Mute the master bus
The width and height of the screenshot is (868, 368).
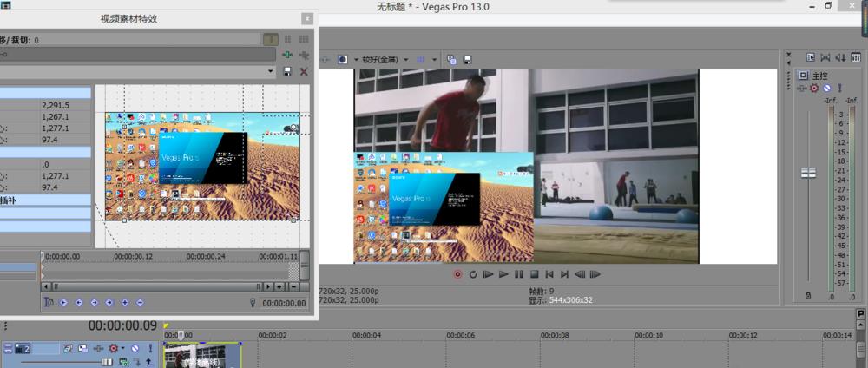(826, 88)
